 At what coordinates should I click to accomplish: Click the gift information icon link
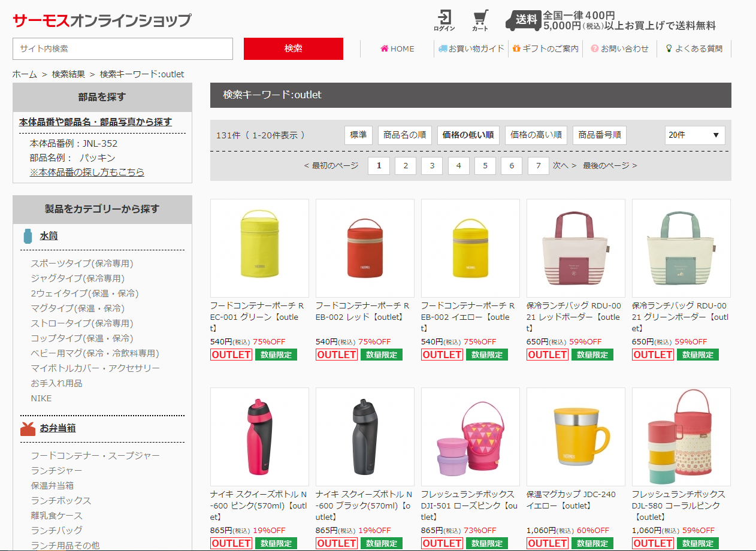click(x=516, y=49)
